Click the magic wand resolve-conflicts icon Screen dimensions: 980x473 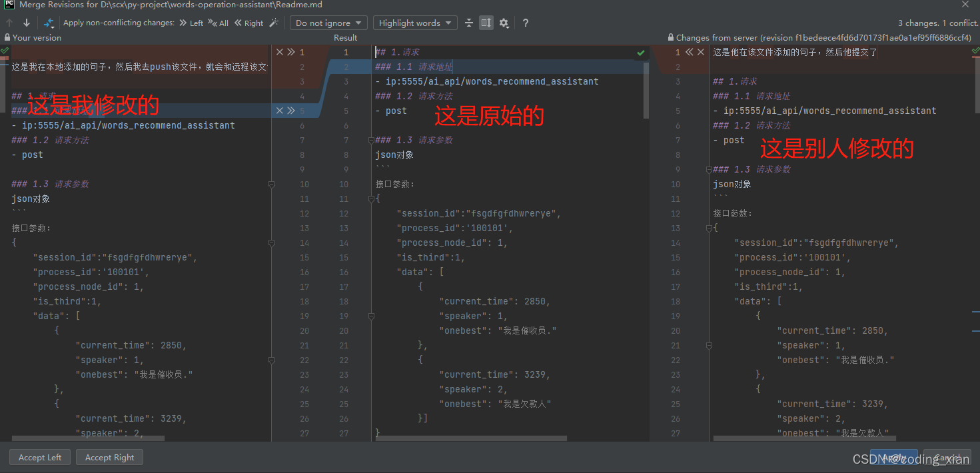point(273,23)
